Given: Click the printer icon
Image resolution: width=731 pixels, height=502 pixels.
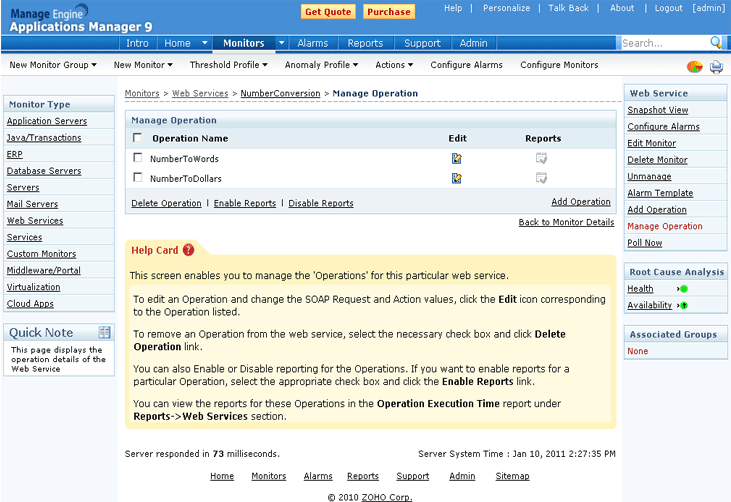Looking at the screenshot, I should [717, 67].
